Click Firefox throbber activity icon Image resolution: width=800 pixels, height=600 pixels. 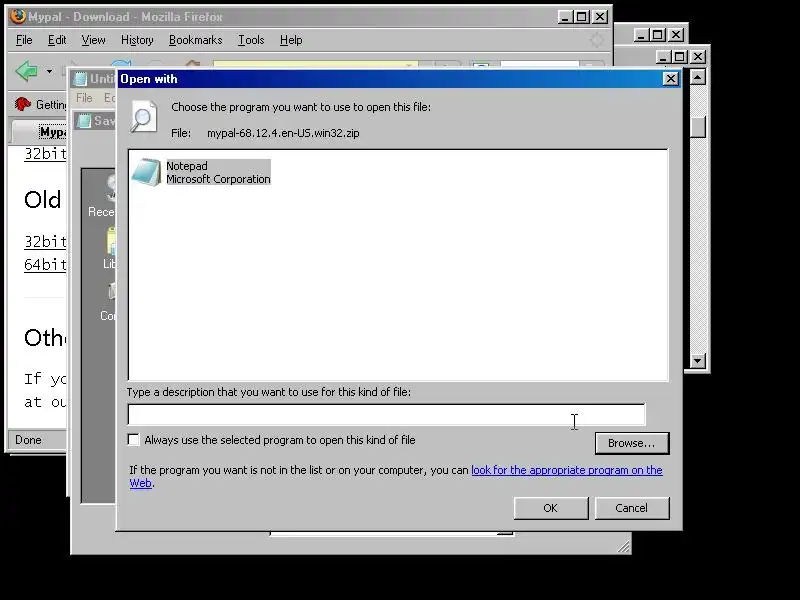596,40
